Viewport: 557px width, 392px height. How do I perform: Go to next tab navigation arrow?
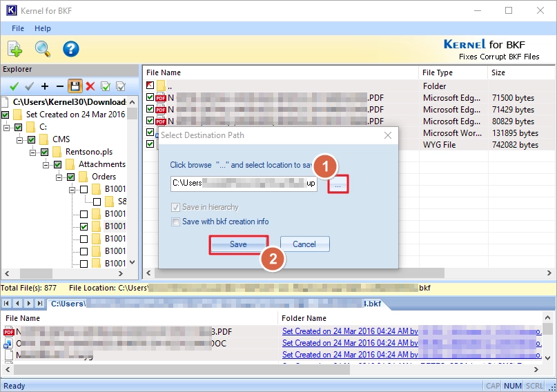pyautogui.click(x=29, y=303)
